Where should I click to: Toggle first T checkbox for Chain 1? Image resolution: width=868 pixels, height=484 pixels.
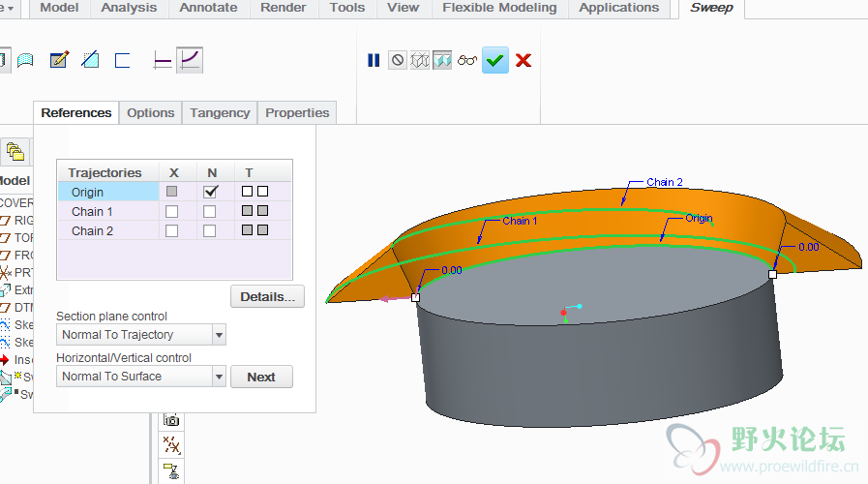tap(247, 210)
